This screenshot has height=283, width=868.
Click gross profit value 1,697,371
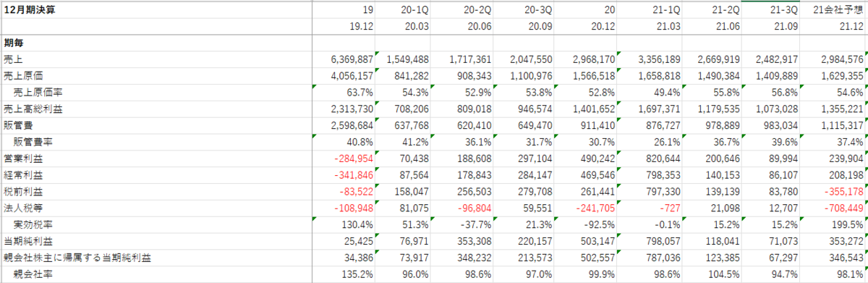[658, 109]
